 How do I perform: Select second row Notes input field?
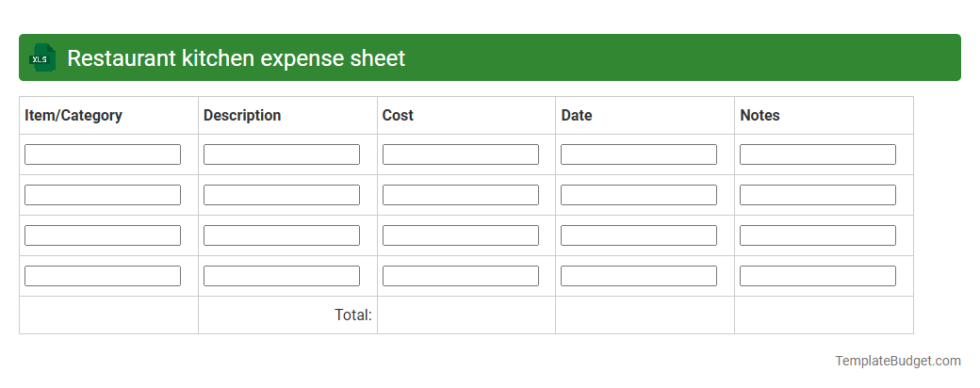818,195
